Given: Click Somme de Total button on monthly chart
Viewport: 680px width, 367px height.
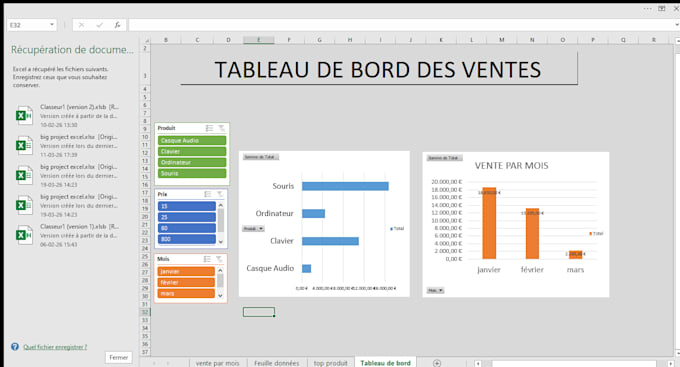Looking at the screenshot, I should click(x=445, y=158).
